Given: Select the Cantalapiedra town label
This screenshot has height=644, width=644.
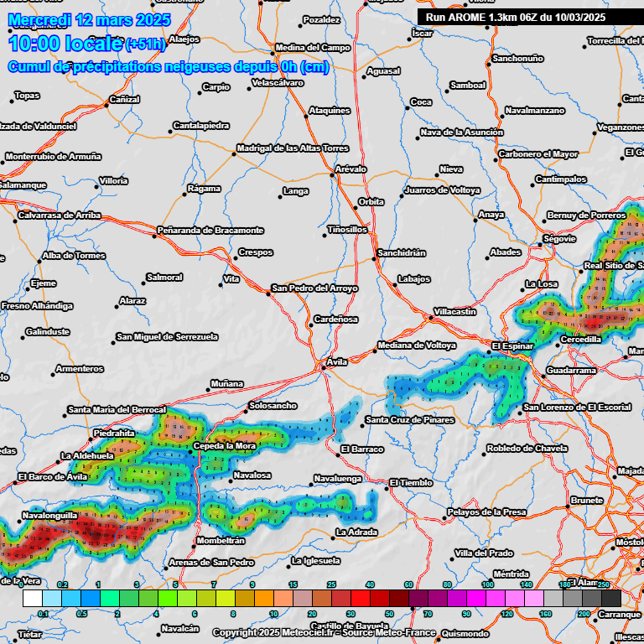Looking at the screenshot, I should 201,126.
